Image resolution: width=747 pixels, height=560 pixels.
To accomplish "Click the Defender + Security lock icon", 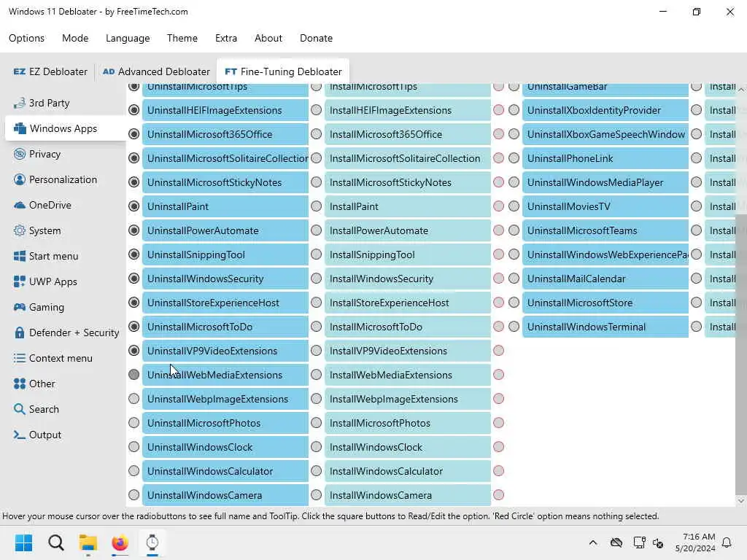I will tap(20, 332).
